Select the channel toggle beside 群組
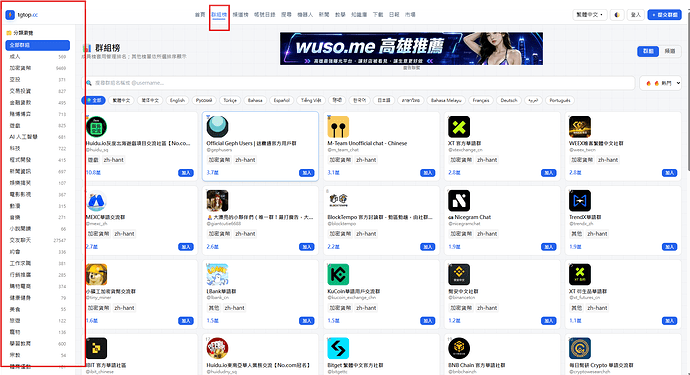 pyautogui.click(x=670, y=51)
